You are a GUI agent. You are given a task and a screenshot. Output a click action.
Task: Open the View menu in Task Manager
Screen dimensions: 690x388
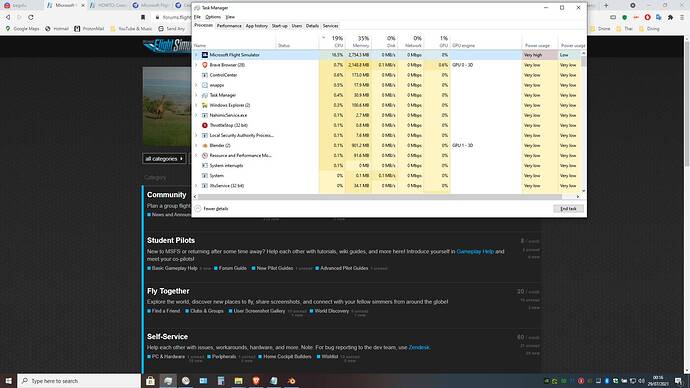click(230, 17)
